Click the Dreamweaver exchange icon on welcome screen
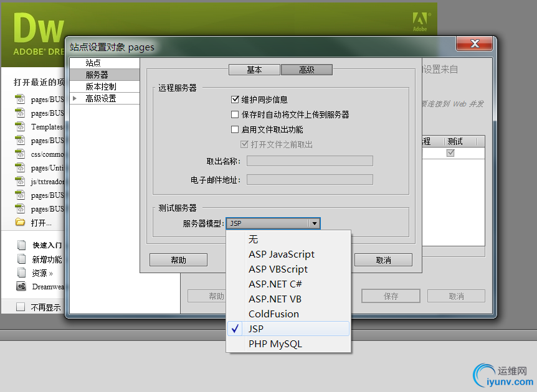Viewport: 537px width, 392px height. click(21, 286)
